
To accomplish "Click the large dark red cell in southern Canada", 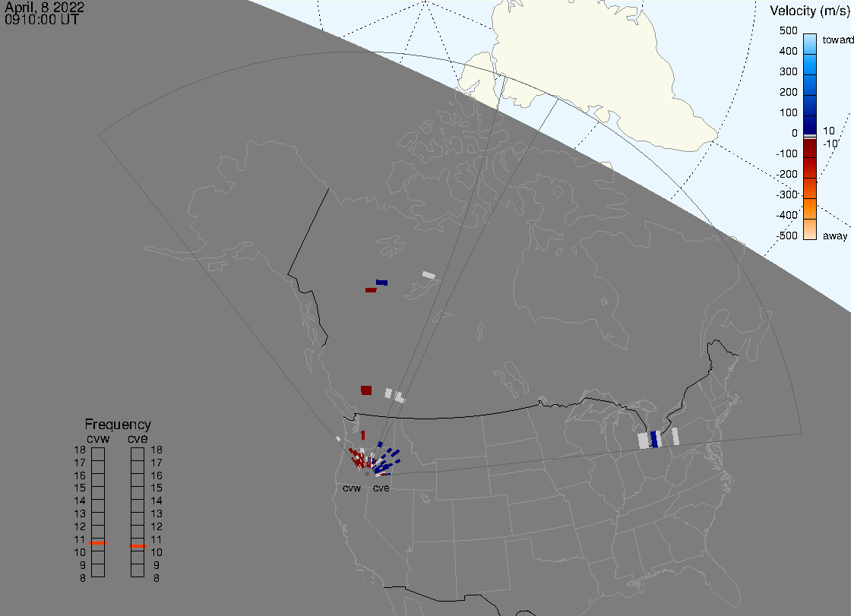I will 366,390.
